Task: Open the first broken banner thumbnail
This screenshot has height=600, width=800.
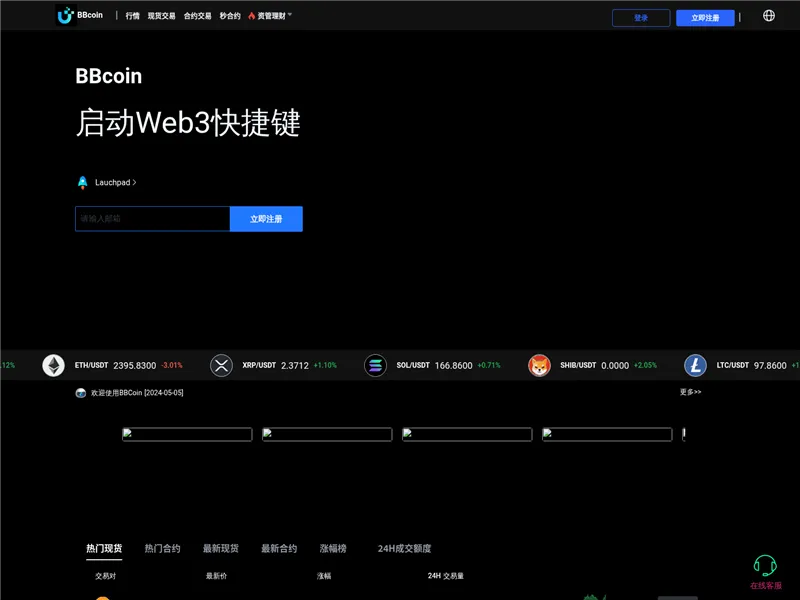Action: coord(187,434)
